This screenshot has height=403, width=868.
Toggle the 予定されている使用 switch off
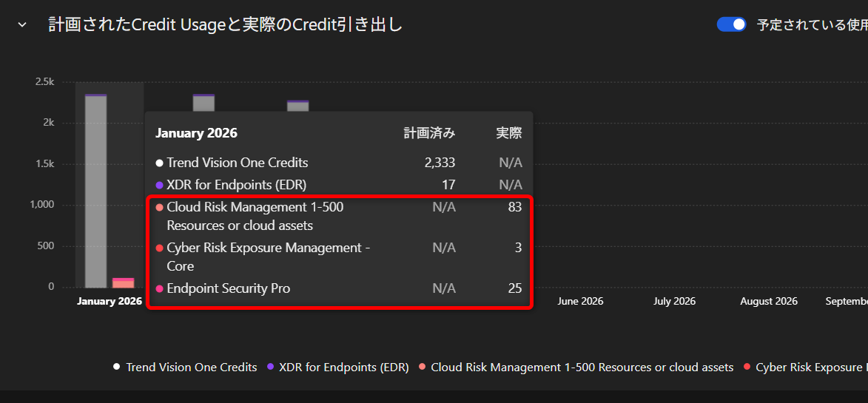(731, 24)
